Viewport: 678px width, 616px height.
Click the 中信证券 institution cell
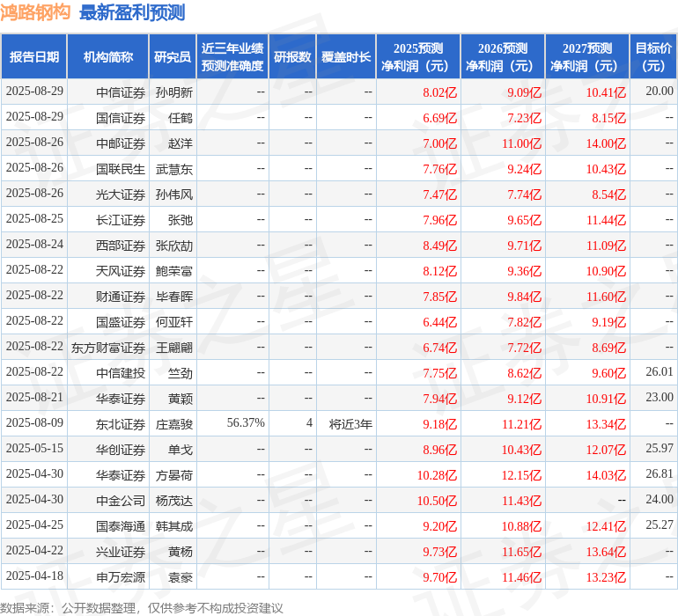click(121, 92)
